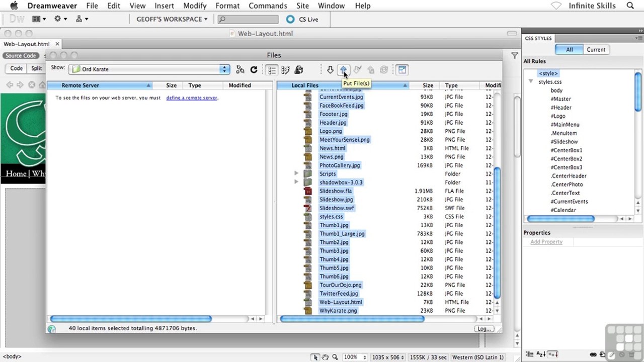Expand the shadowbox-3.0.3 folder
This screenshot has height=362, width=644.
pyautogui.click(x=296, y=182)
